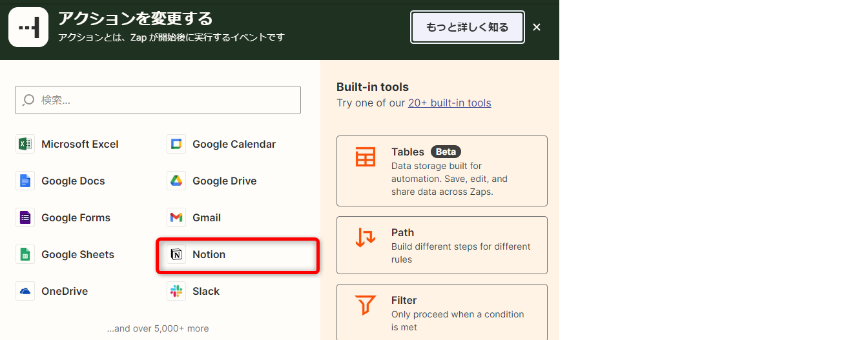Screen dimensions: 868x340
Task: Click the Filter funnel icon
Action: (x=366, y=305)
